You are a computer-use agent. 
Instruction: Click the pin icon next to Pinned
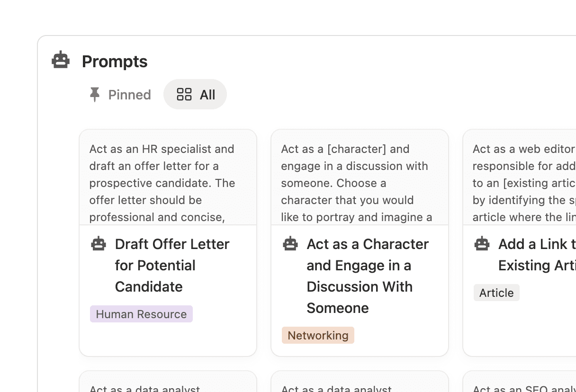[x=95, y=95]
